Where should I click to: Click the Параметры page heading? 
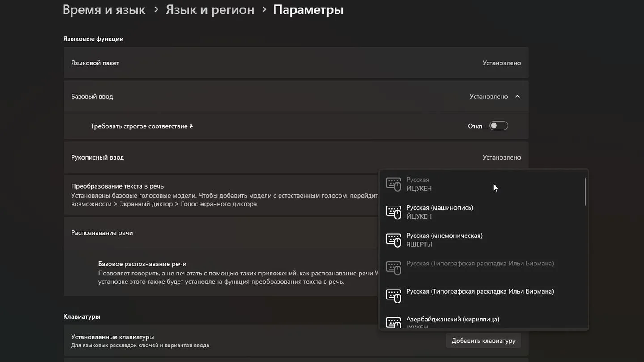pyautogui.click(x=308, y=10)
